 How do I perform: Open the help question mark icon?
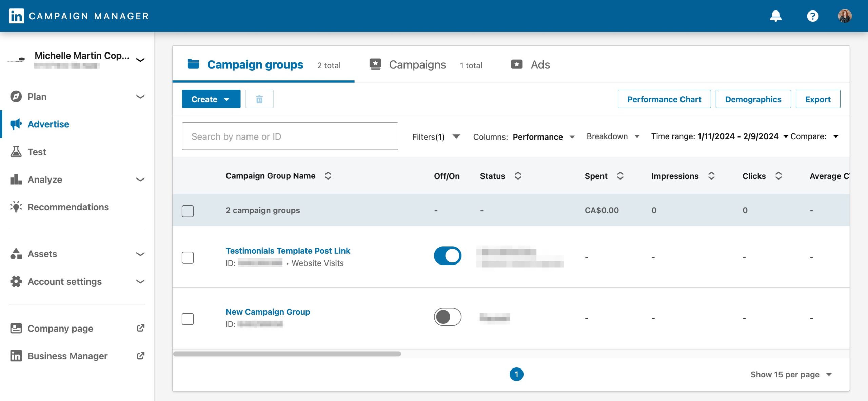[x=812, y=16]
